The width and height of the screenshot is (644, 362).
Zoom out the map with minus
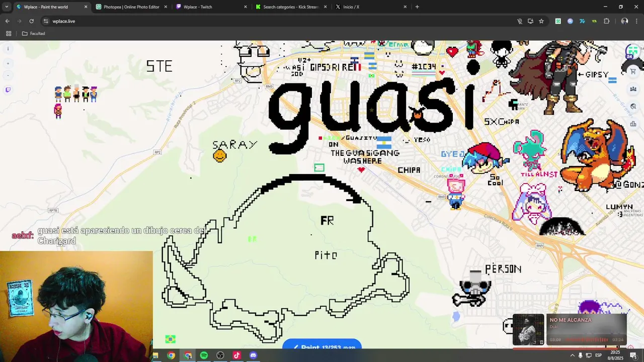pyautogui.click(x=8, y=75)
